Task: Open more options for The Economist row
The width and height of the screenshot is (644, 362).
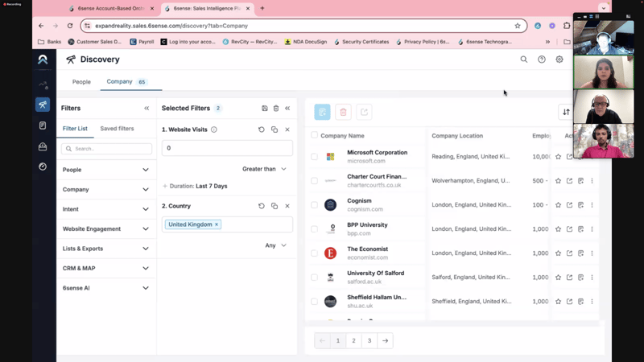Action: (x=592, y=253)
